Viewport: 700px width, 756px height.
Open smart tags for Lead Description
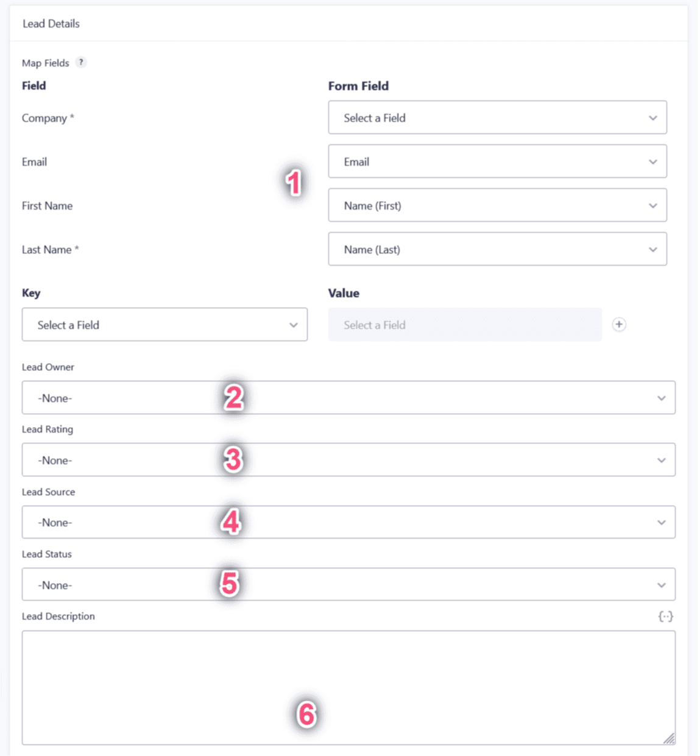pos(666,616)
